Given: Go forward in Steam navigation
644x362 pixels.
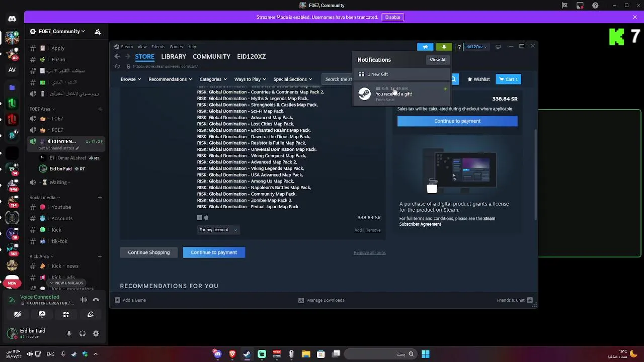Looking at the screenshot, I should coord(127,56).
